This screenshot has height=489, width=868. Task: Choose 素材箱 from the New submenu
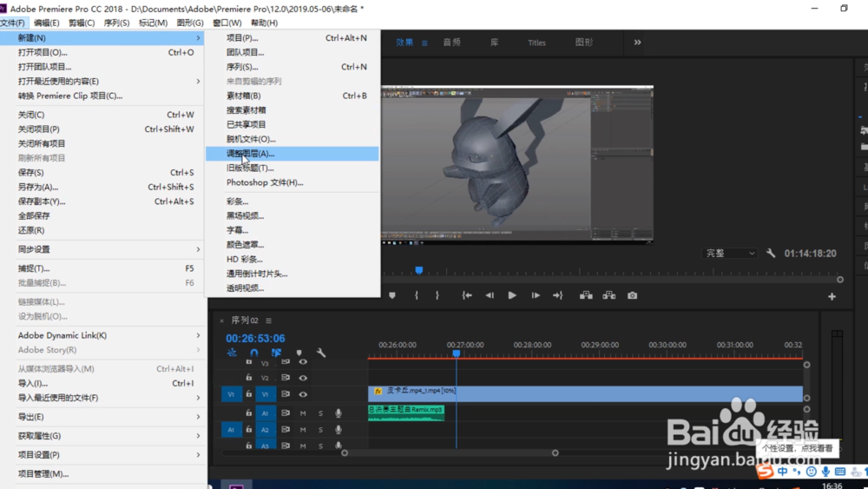[x=293, y=96]
